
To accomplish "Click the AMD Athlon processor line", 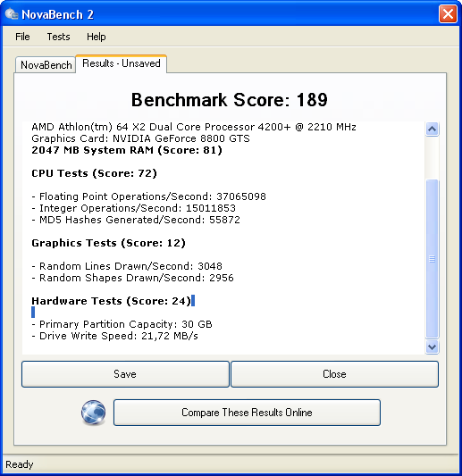I will [194, 127].
